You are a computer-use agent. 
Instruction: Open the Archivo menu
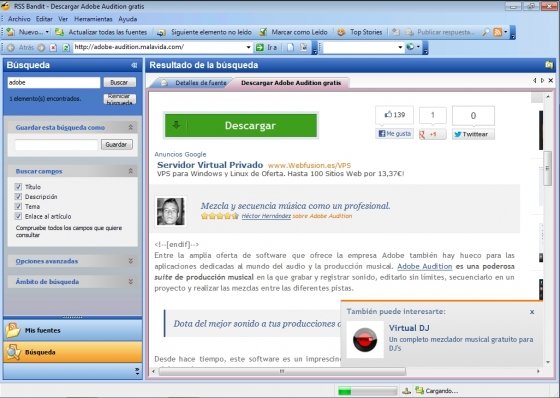19,19
